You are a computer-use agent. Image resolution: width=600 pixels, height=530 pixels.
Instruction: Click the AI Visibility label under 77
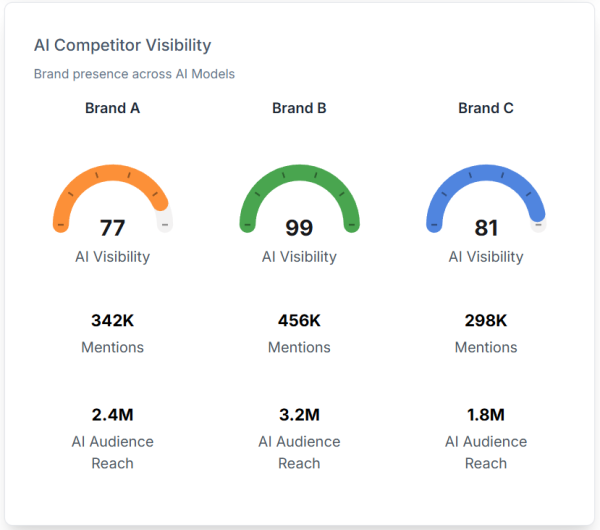pyautogui.click(x=112, y=257)
